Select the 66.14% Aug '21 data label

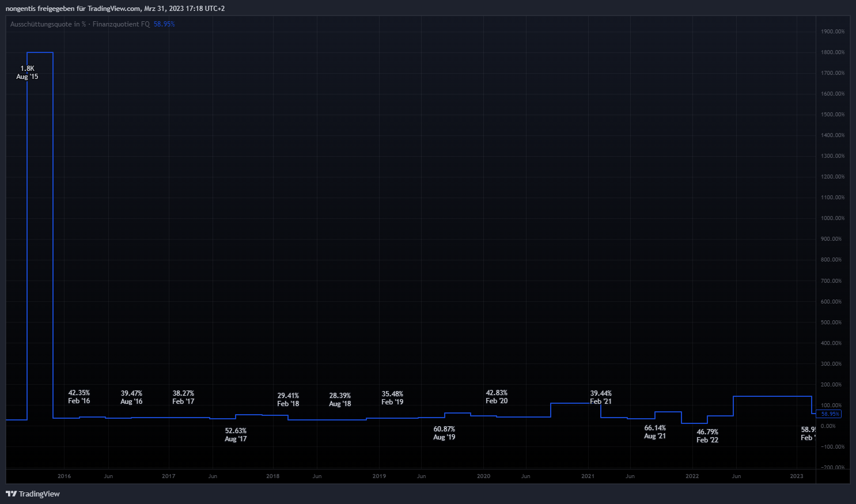(655, 432)
